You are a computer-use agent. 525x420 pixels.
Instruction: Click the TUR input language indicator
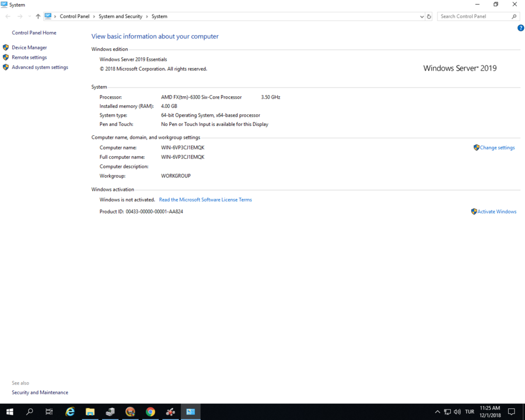470,412
